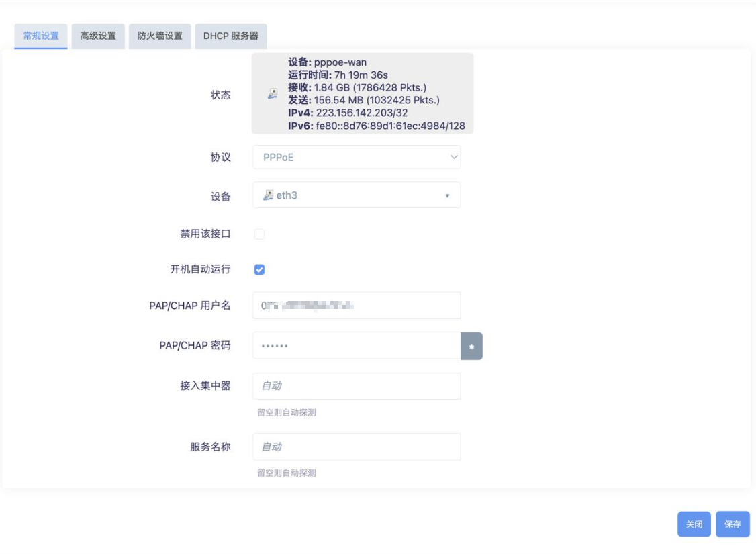Open the 高级设置 tab
Image resolution: width=756 pixels, height=554 pixels.
coord(98,36)
